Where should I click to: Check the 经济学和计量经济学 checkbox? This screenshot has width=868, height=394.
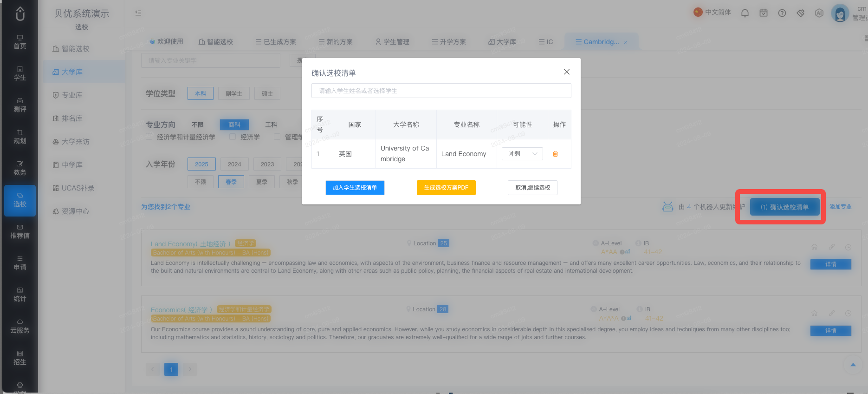149,137
